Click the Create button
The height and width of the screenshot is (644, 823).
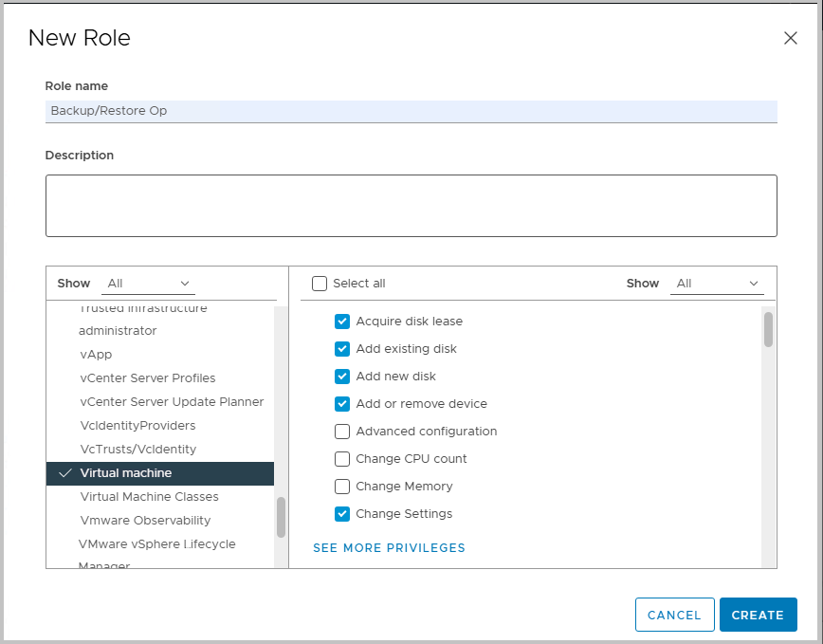(x=758, y=615)
